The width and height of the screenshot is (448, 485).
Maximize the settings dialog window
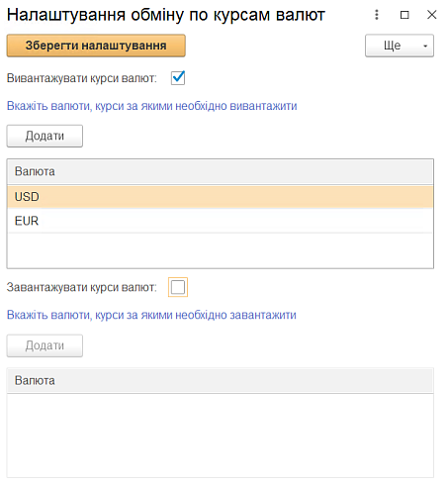coord(404,15)
